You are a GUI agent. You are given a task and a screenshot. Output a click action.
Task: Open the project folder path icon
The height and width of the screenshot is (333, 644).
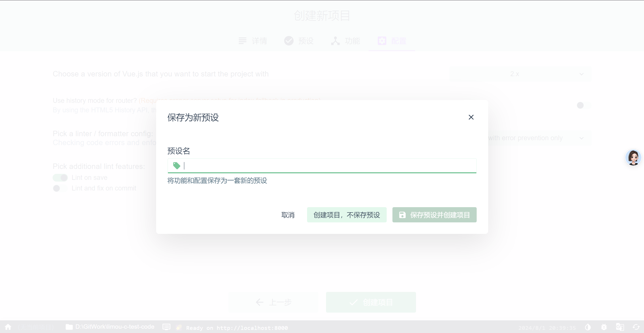pyautogui.click(x=69, y=327)
